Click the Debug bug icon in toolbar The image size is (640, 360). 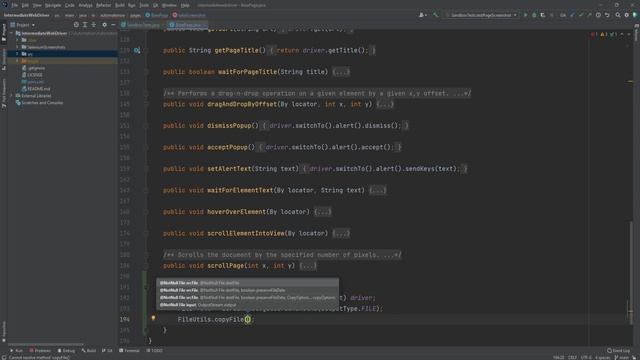pyautogui.click(x=534, y=15)
